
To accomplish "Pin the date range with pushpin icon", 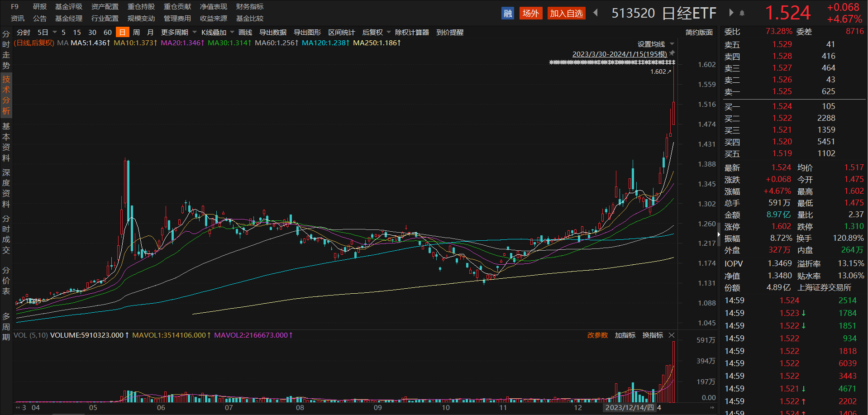I will coord(672,53).
